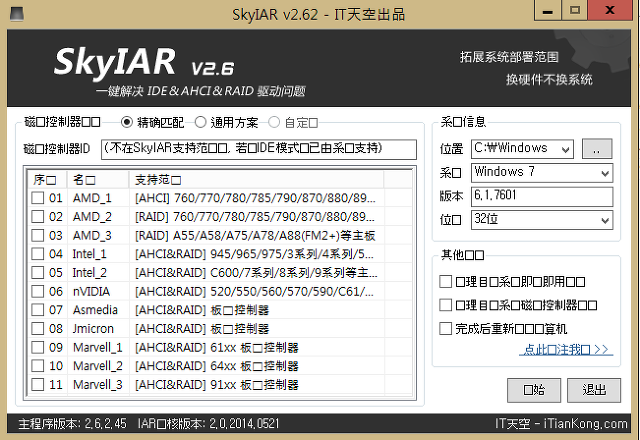Check the box for row 09 Marvell_1
The image size is (640, 440).
pyautogui.click(x=38, y=347)
